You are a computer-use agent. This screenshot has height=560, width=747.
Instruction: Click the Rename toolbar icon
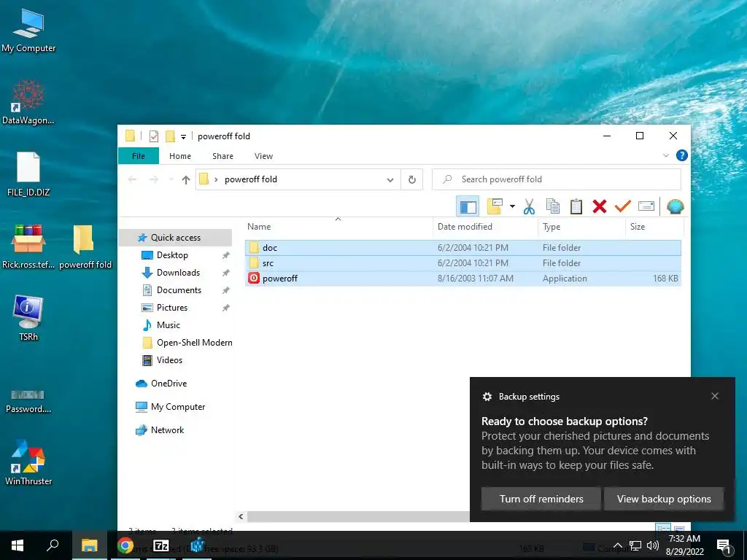coord(646,206)
